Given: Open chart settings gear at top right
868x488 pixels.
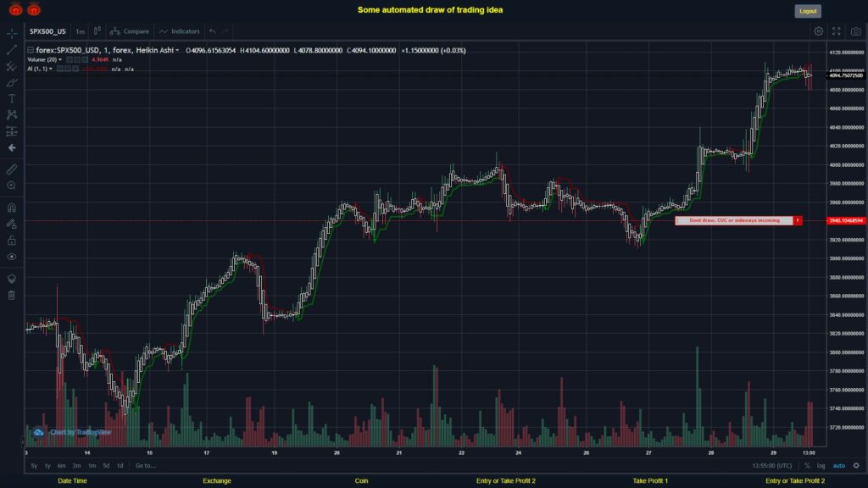Looking at the screenshot, I should pos(818,31).
